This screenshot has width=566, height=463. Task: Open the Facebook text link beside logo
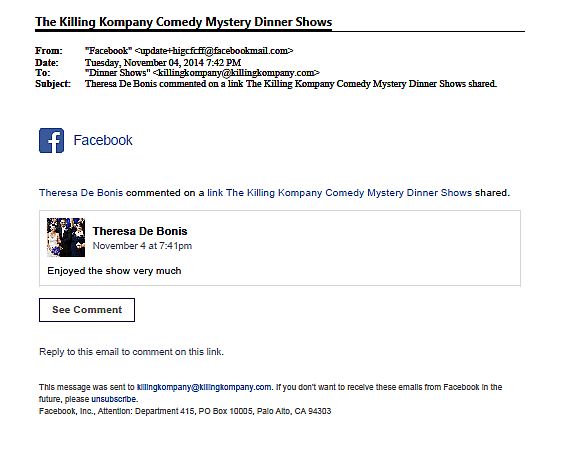[x=103, y=140]
